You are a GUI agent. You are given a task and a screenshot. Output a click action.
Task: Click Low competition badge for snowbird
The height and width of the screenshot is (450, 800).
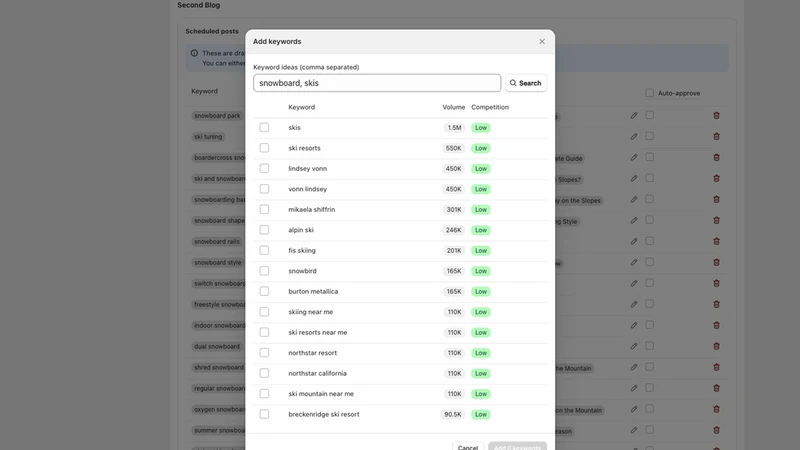click(x=481, y=271)
